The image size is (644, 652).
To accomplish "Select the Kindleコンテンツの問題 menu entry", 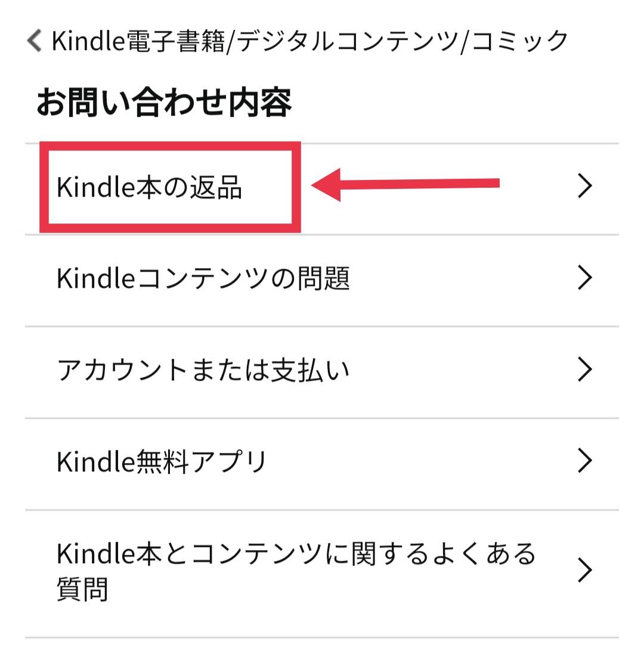I will tap(322, 281).
